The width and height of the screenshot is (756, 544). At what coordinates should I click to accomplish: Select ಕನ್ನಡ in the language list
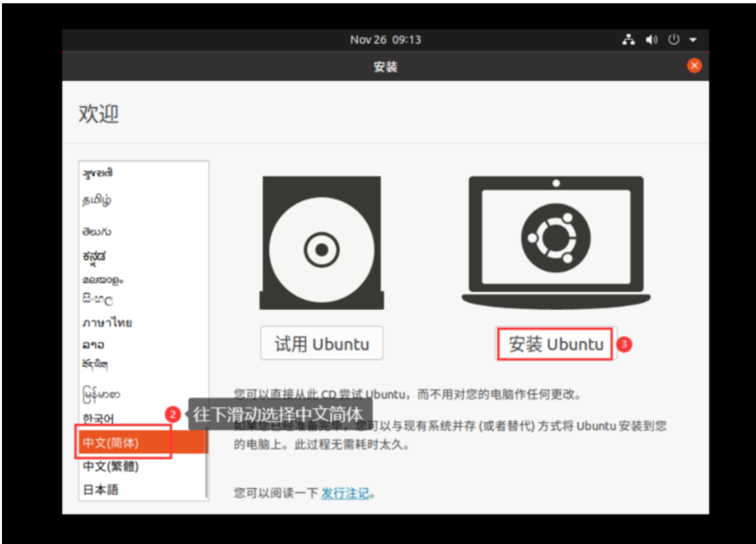(x=143, y=257)
